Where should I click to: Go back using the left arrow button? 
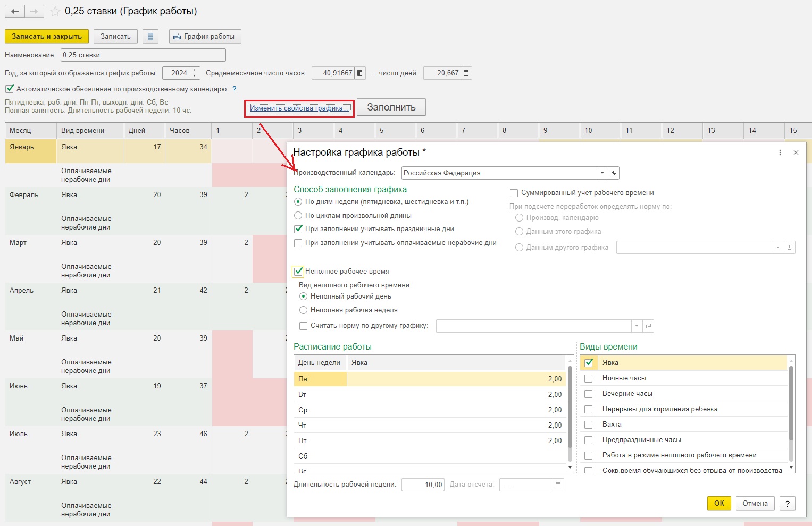(x=15, y=11)
